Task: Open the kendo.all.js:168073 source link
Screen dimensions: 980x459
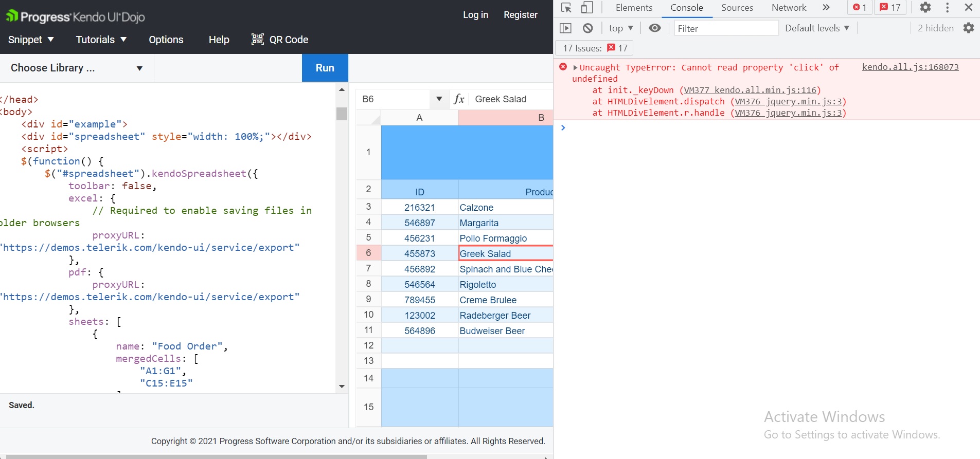Action: coord(910,67)
